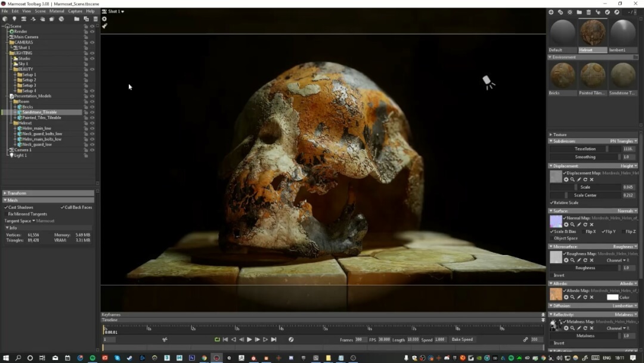This screenshot has height=363, width=644.
Task: Create a new material with the plus icon
Action: (x=551, y=13)
